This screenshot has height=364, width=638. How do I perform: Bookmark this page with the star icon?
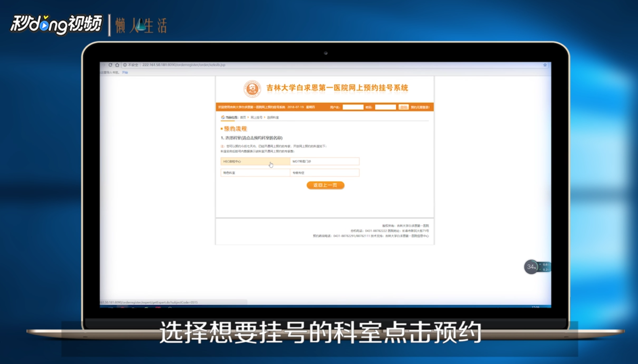tap(545, 65)
